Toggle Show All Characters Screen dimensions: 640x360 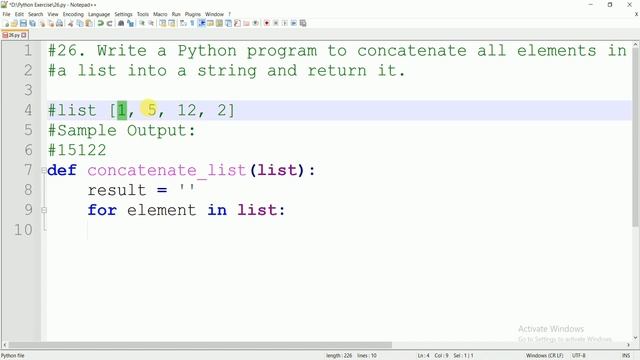tap(192, 23)
